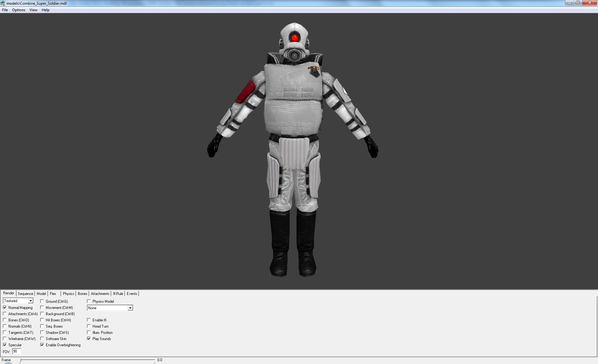Open the Textured render mode dropdown
598x364 pixels.
(x=18, y=301)
